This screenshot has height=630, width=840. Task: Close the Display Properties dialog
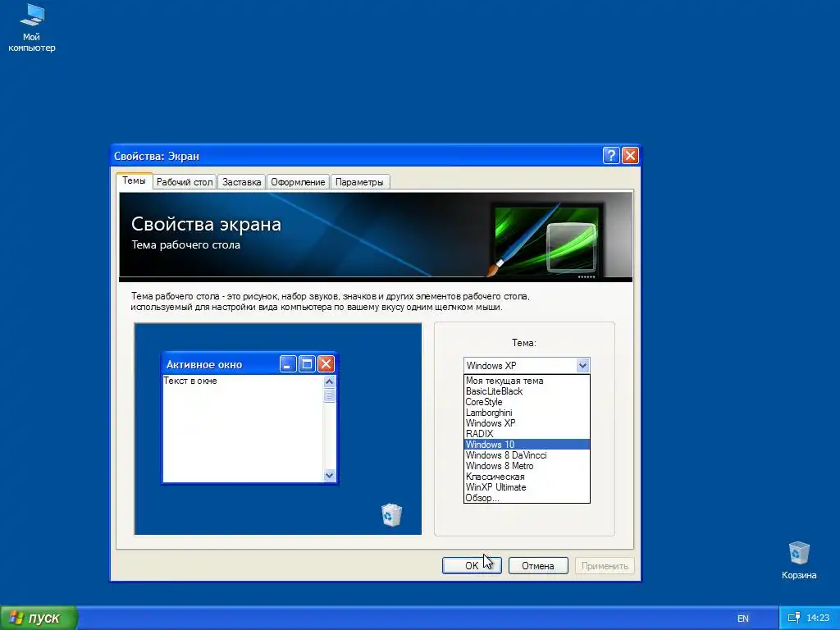[630, 155]
